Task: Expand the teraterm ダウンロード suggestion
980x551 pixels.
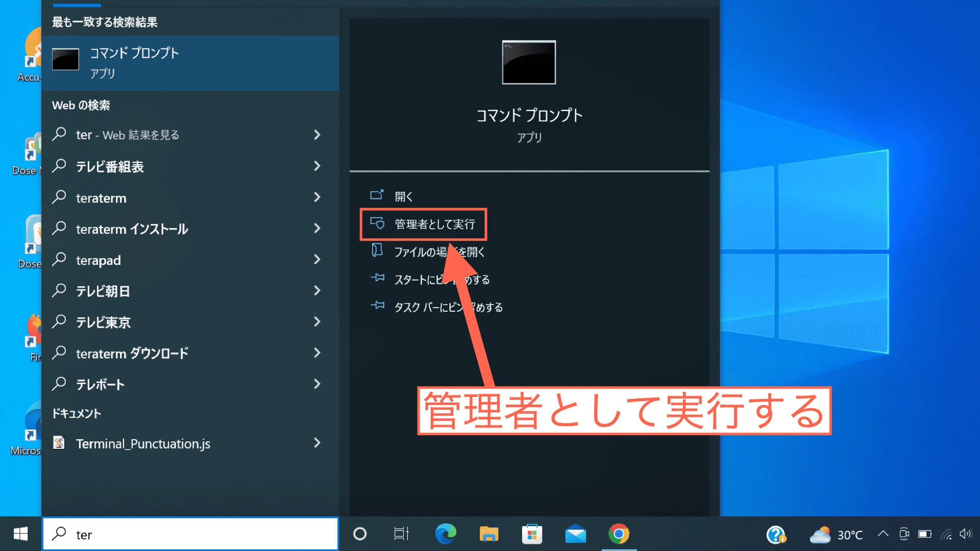Action: coord(317,353)
